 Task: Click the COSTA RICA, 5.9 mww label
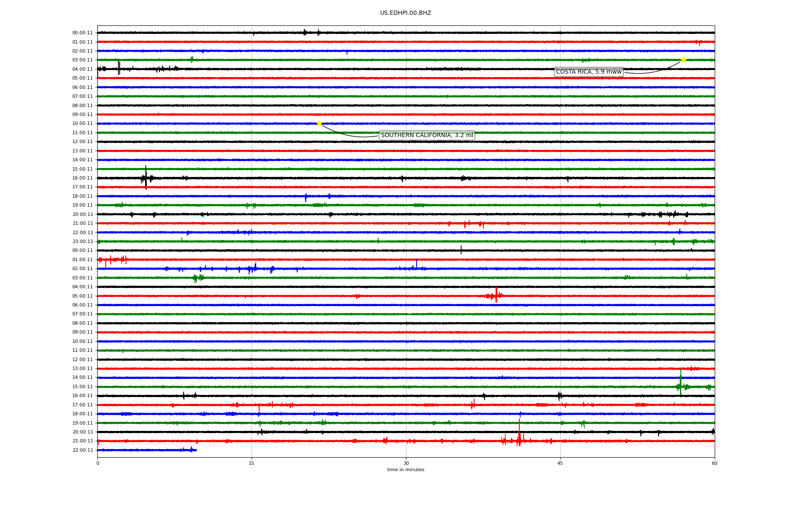pyautogui.click(x=588, y=72)
